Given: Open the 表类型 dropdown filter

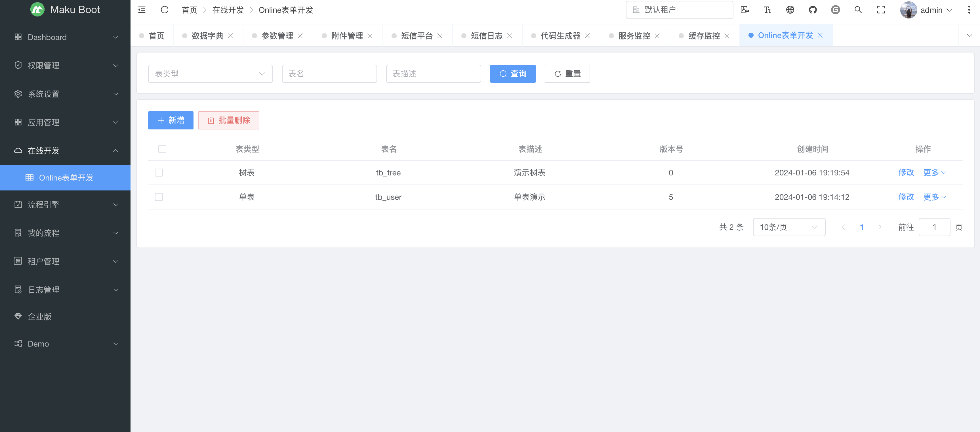Looking at the screenshot, I should [x=210, y=74].
